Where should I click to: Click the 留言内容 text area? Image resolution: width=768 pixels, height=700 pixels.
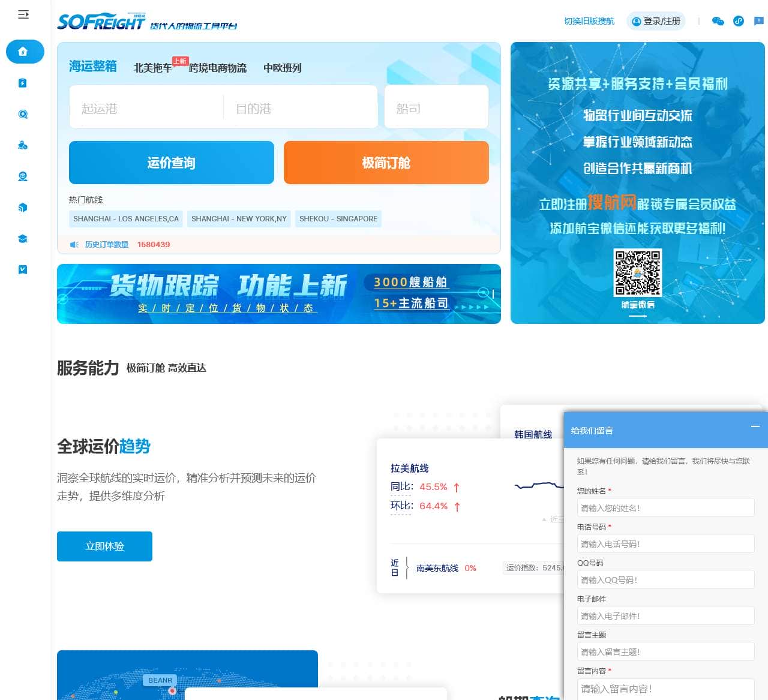pos(665,689)
